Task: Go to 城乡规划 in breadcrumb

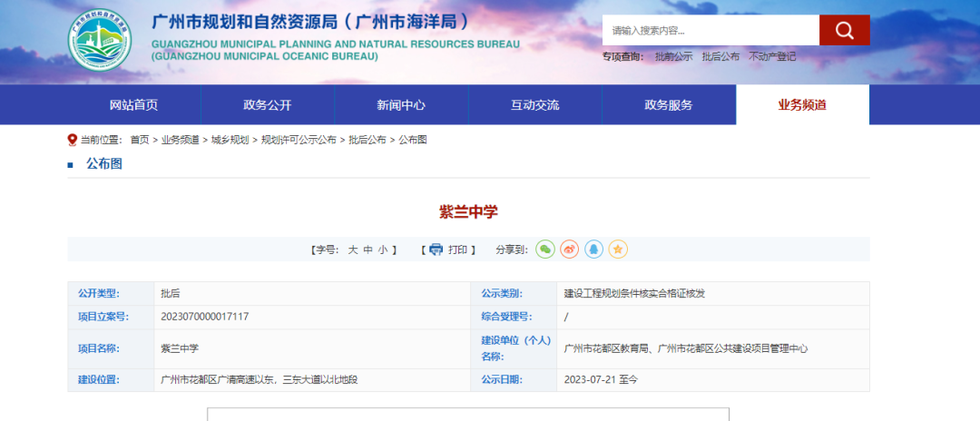Action: (230, 140)
